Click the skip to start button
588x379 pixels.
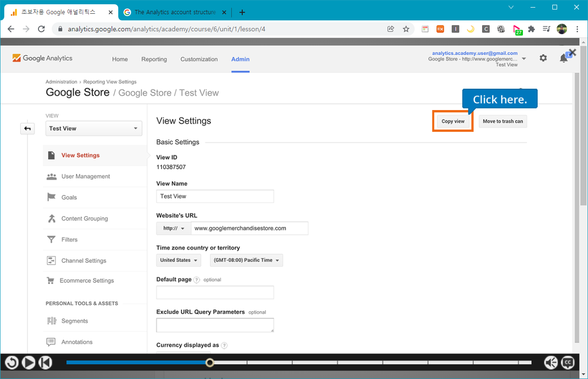tap(45, 363)
